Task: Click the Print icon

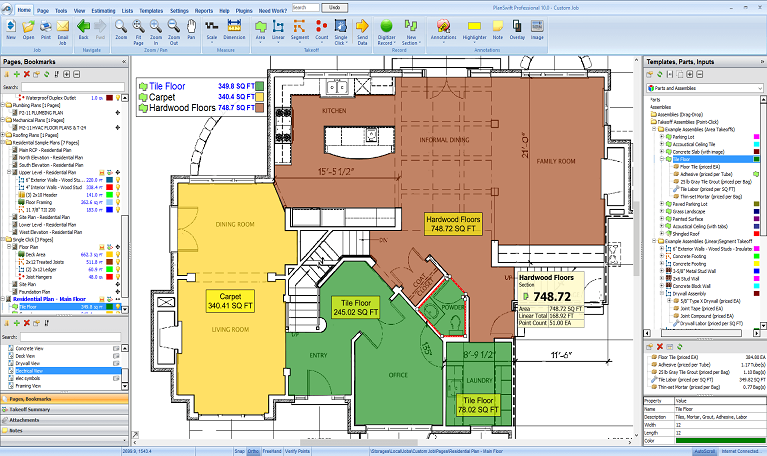Action: pyautogui.click(x=45, y=29)
